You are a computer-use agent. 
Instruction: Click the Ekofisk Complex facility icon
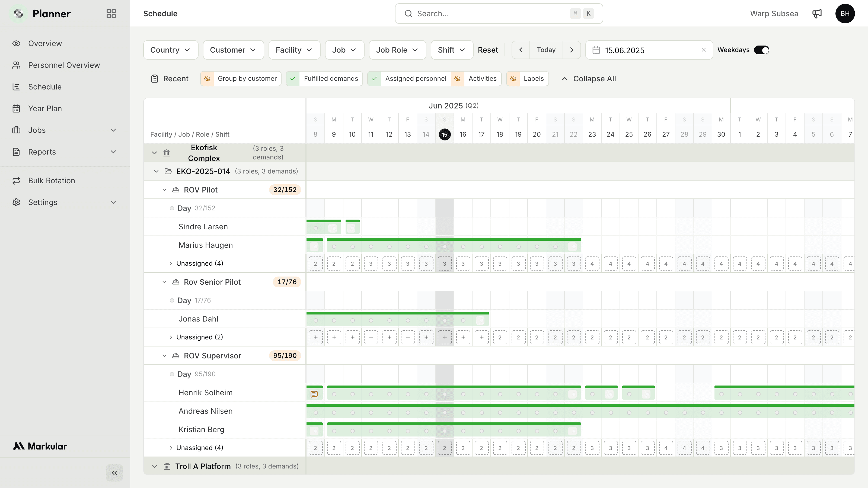(x=167, y=153)
